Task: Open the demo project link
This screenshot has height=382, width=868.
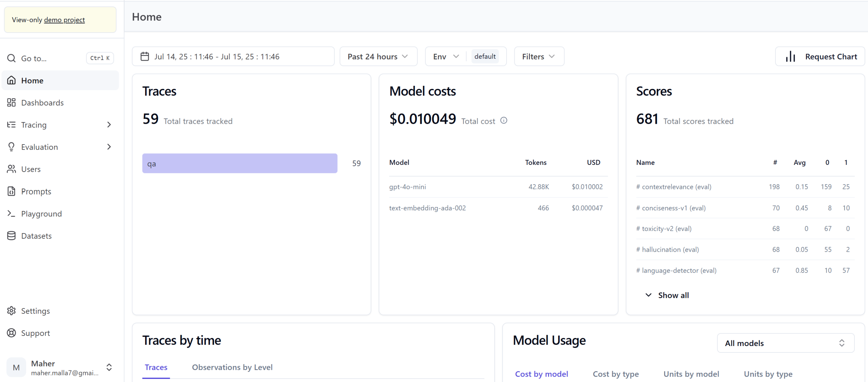Action: click(64, 20)
